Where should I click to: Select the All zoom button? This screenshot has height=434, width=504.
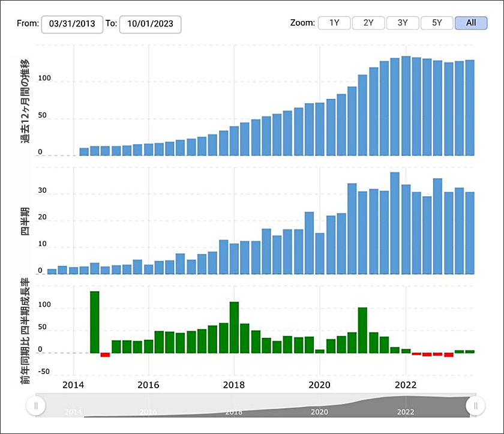pyautogui.click(x=471, y=23)
